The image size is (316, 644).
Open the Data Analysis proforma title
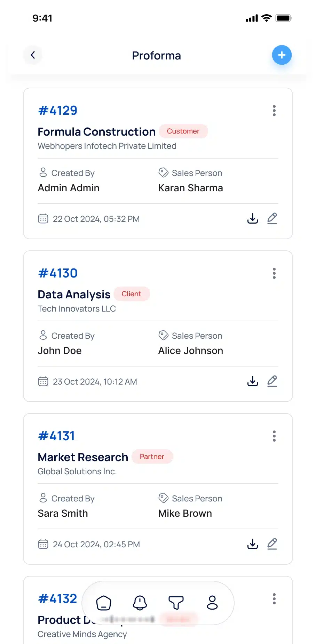pos(74,295)
